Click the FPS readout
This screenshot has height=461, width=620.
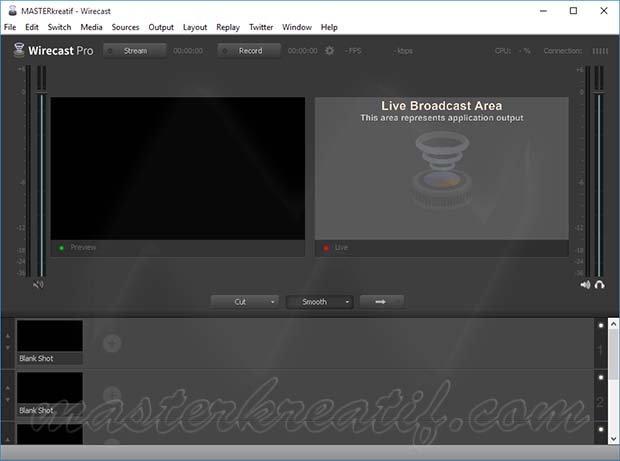pos(353,51)
